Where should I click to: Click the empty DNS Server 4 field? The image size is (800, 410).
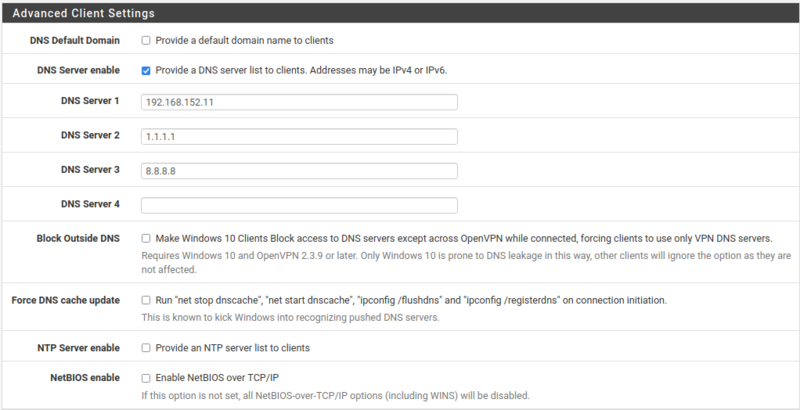[299, 205]
